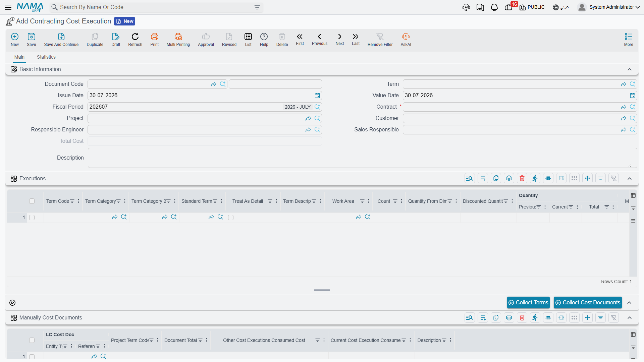Image resolution: width=644 pixels, height=362 pixels.
Task: Click the Search By Name Or Code field
Action: [156, 7]
